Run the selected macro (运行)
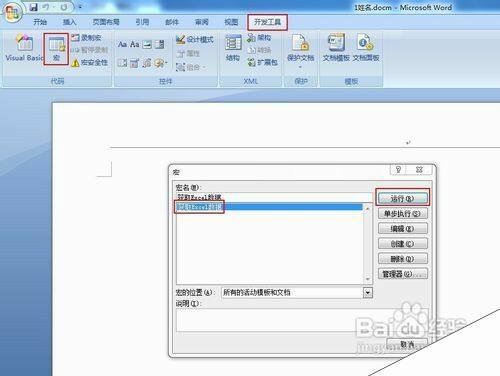The image size is (500, 376). (x=402, y=199)
